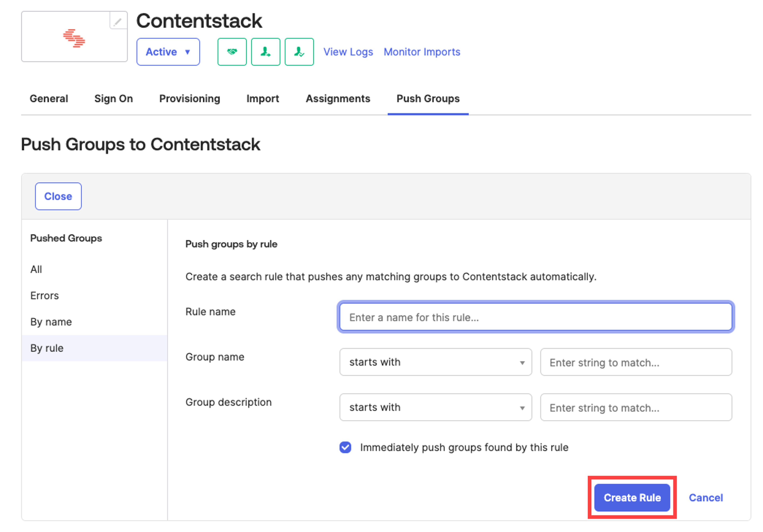
Task: Click the assign user arrow icon
Action: point(265,52)
